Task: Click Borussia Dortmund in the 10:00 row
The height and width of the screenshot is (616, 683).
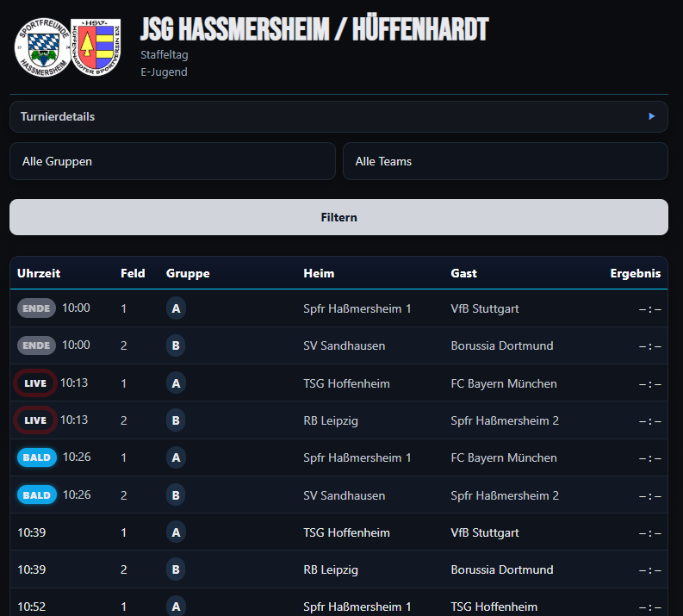Action: (502, 345)
